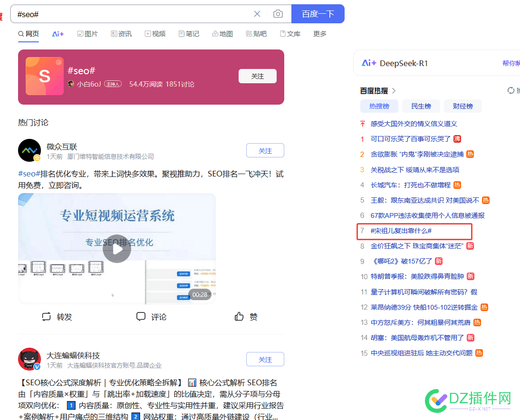The width and height of the screenshot is (520, 420).
Task: Click the 沸 badge beside 可口可乐 entry
Action: [x=457, y=139]
